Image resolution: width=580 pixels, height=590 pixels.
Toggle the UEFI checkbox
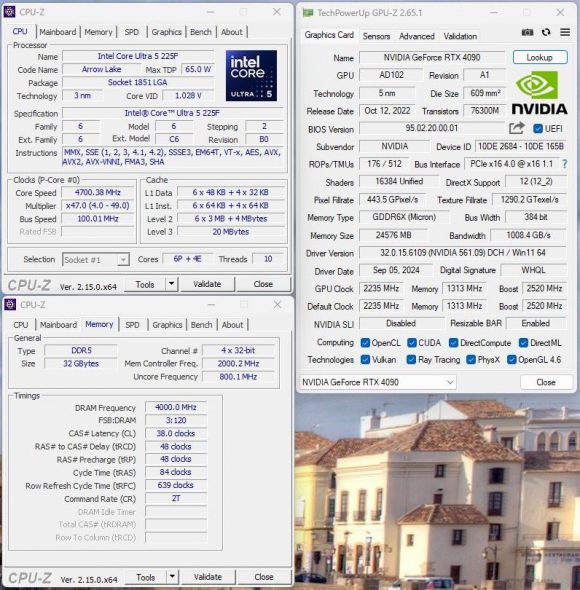click(x=538, y=129)
